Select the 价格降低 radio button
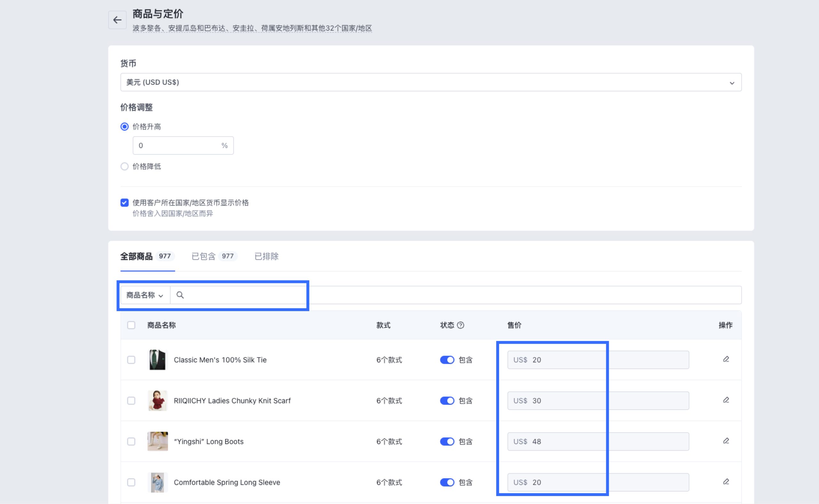819x504 pixels. pyautogui.click(x=124, y=166)
